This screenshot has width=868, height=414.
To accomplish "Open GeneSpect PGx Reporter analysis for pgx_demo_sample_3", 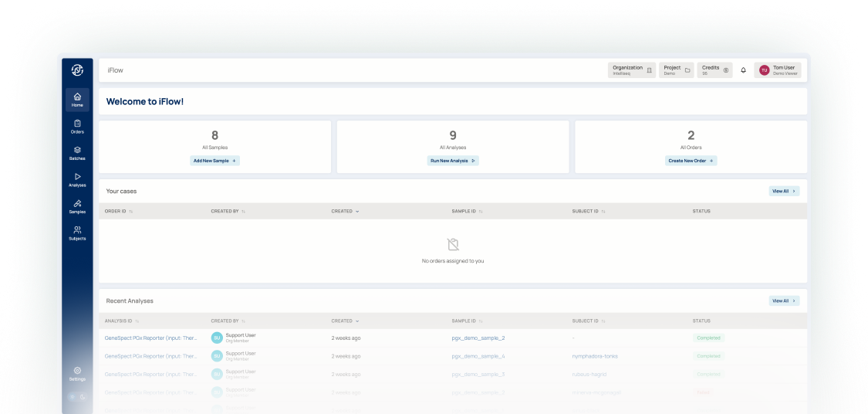I will 150,375.
